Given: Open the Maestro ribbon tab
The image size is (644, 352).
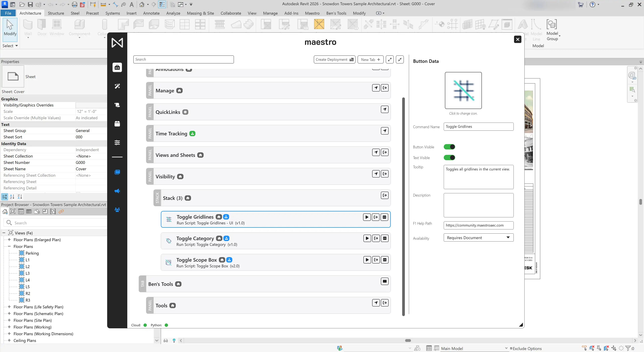Looking at the screenshot, I should (312, 13).
